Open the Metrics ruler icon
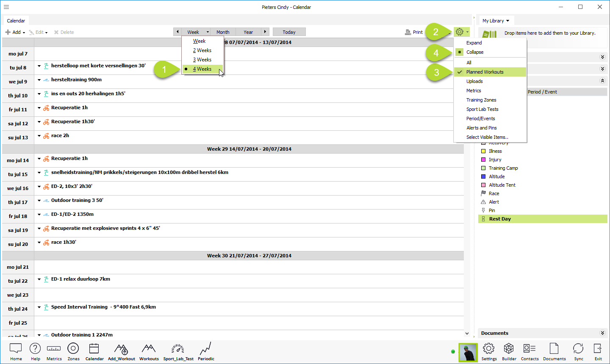Screen dimensions: 610x364 point(54,349)
